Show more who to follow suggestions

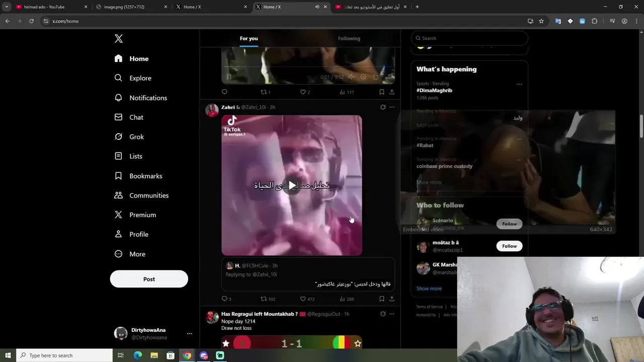429,289
